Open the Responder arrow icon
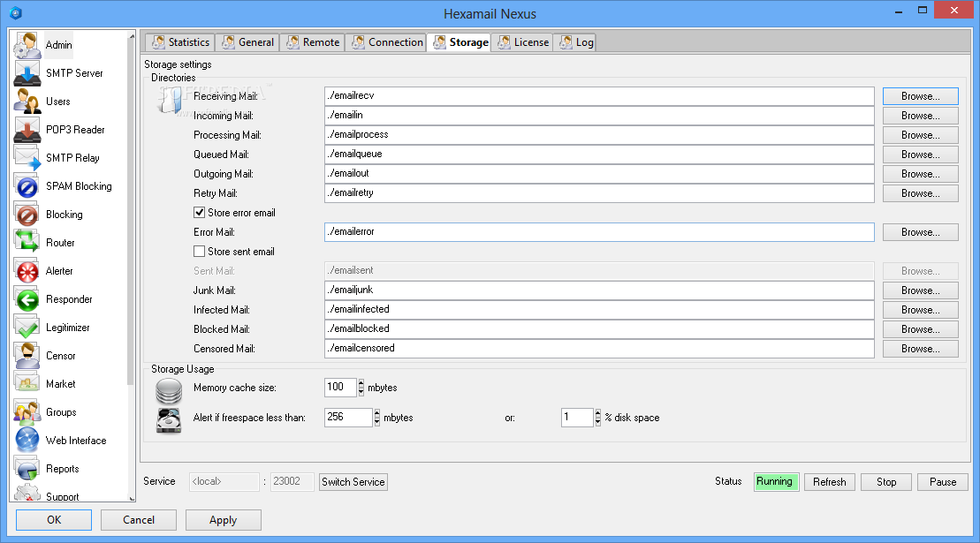 point(27,299)
